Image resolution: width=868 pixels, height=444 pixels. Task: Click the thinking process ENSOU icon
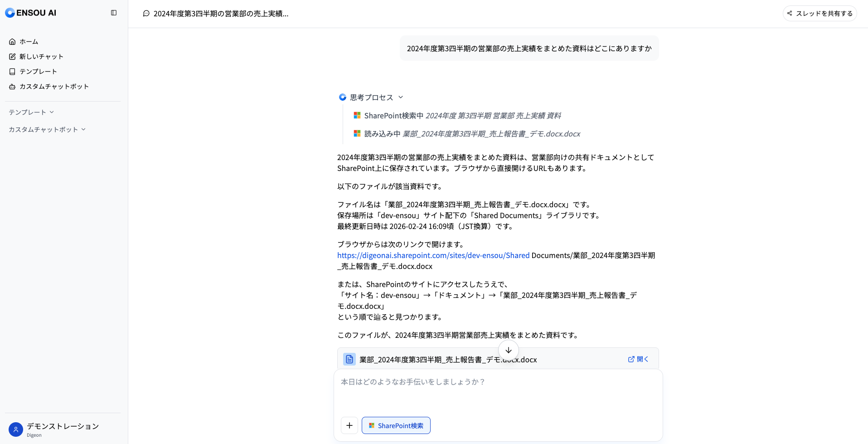(x=343, y=97)
